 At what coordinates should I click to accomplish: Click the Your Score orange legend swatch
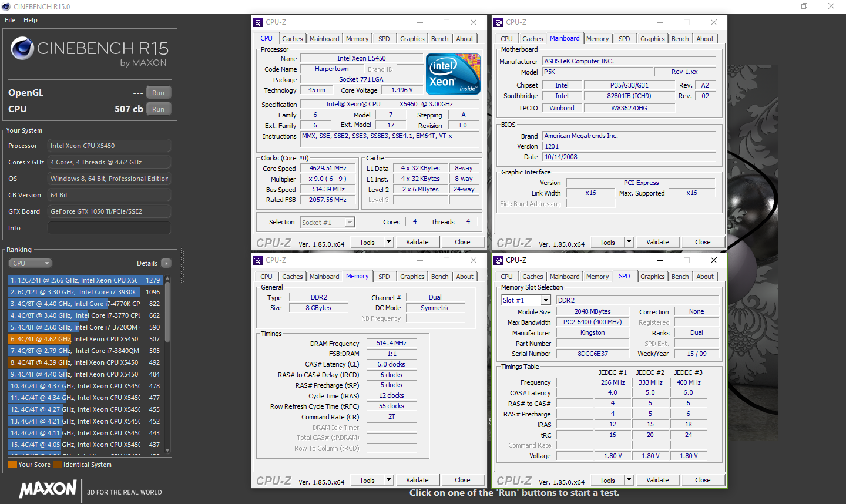click(12, 465)
